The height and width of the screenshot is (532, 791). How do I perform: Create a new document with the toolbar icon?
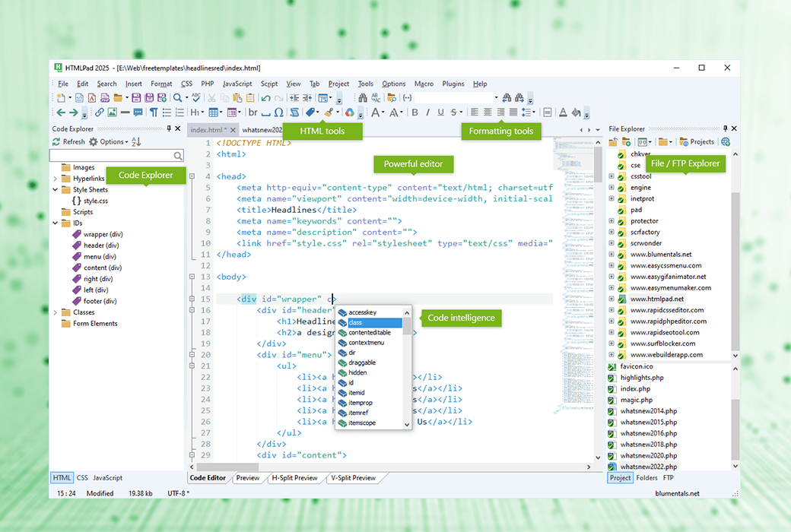61,98
